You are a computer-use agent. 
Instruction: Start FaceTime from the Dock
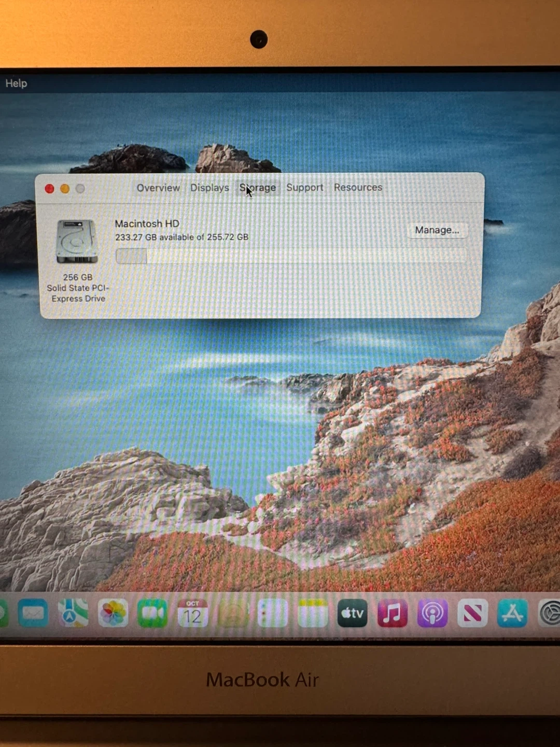(152, 614)
